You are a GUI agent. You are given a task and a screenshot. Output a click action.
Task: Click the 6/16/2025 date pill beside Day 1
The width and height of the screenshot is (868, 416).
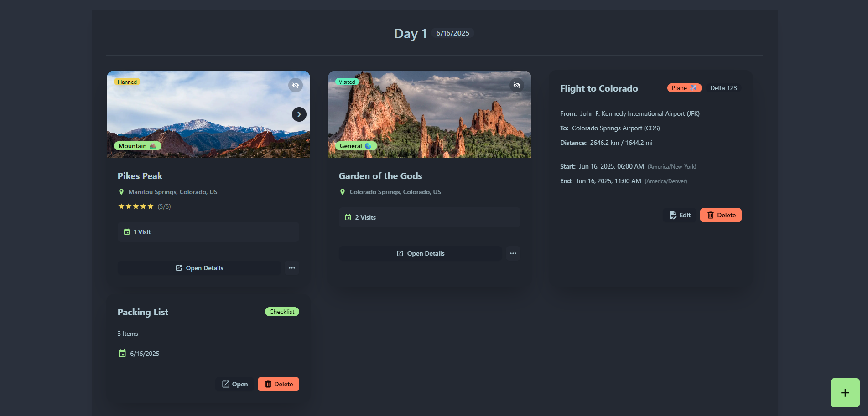[452, 33]
